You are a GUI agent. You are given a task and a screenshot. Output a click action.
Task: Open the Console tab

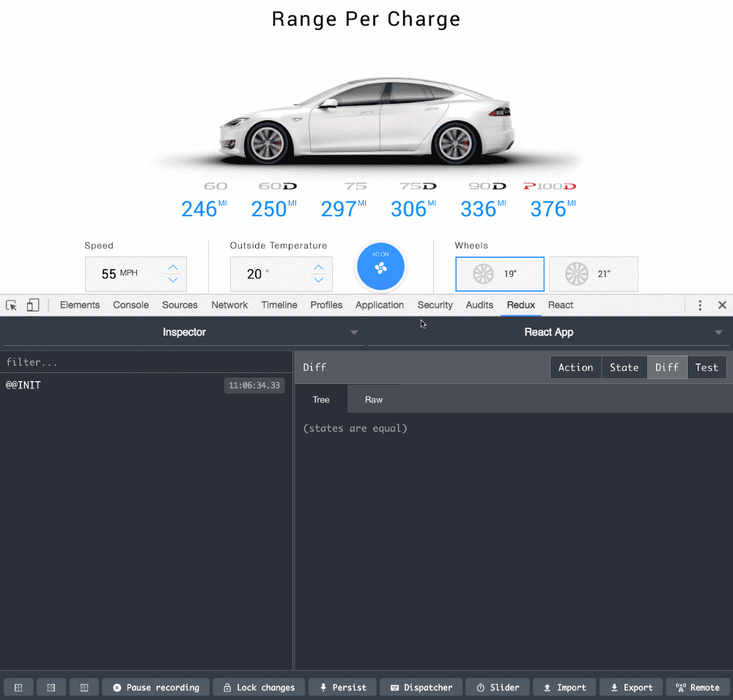pyautogui.click(x=130, y=305)
